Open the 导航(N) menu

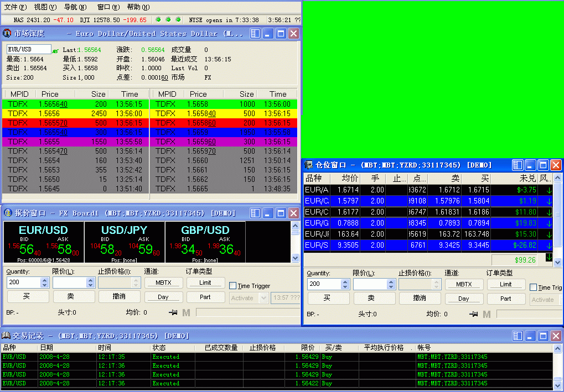click(75, 7)
